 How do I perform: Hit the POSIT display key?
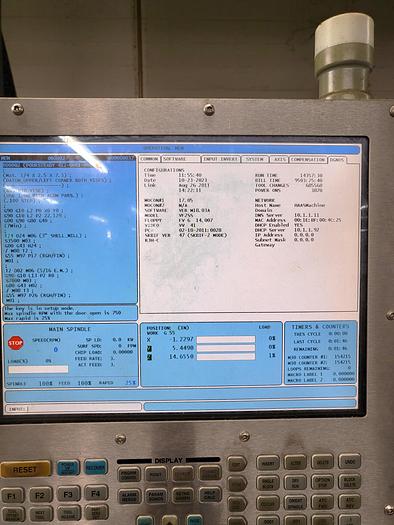click(x=156, y=474)
